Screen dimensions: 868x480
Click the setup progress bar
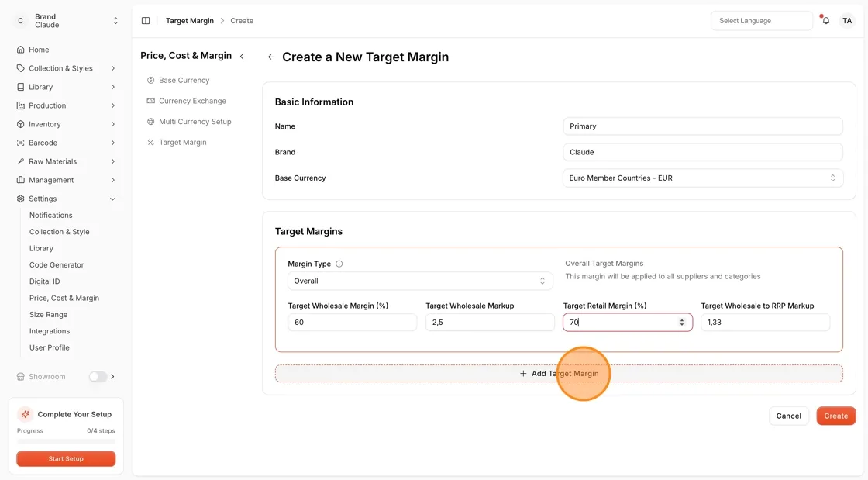[66, 441]
